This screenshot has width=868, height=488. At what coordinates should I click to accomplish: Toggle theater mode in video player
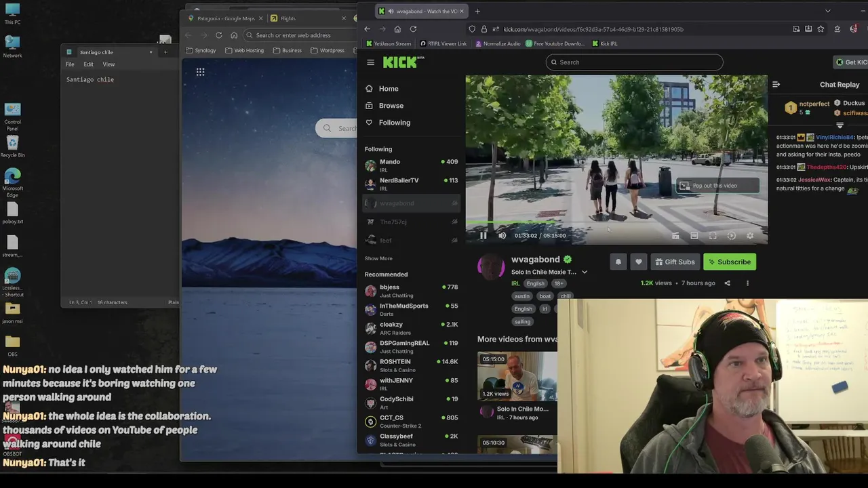pyautogui.click(x=694, y=236)
